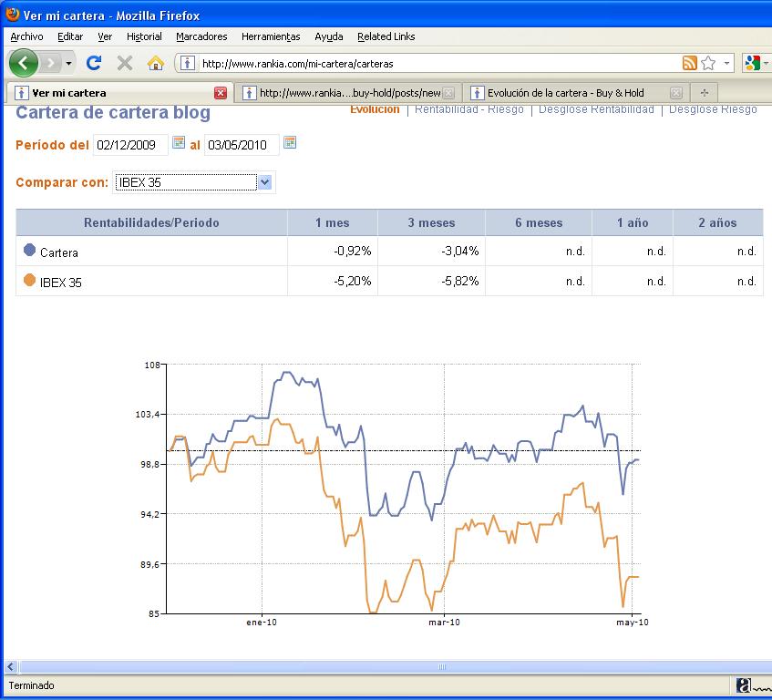Click the horizontal scrollbar thumb
The height and width of the screenshot is (700, 772).
coord(442,667)
